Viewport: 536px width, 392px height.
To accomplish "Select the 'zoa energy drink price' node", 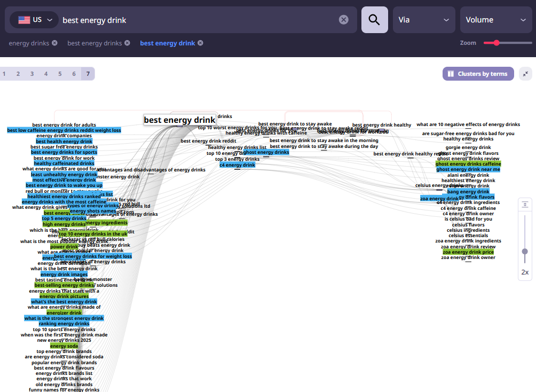I will [x=468, y=252].
